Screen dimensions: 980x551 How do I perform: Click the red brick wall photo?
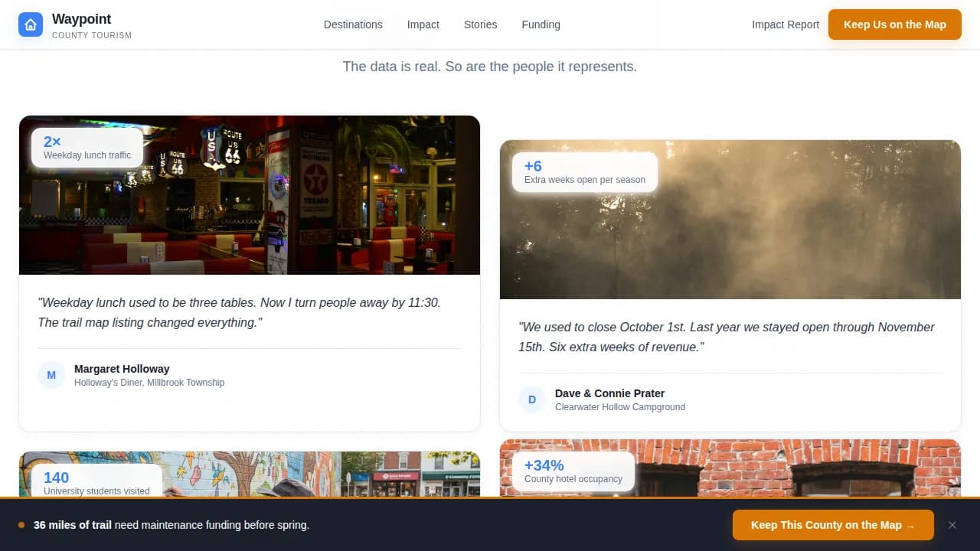(730, 468)
